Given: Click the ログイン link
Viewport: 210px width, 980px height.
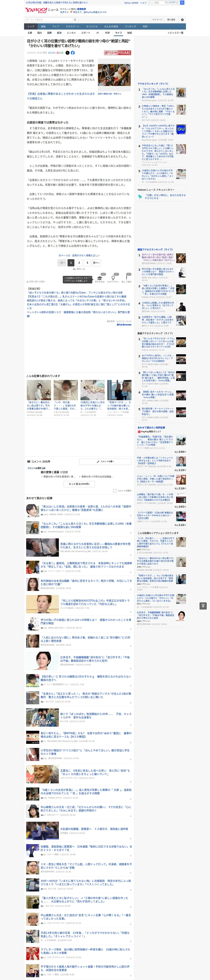Looking at the screenshot, I should 64,12.
